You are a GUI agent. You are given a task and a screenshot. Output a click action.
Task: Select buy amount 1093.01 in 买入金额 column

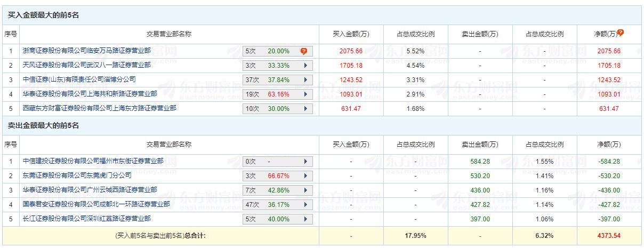point(351,94)
